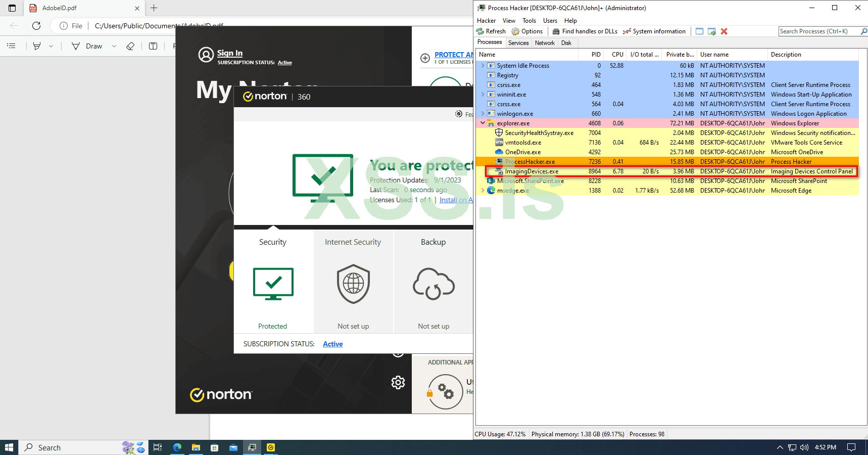Open the Hacker menu
The height and width of the screenshot is (455, 868).
tap(486, 21)
